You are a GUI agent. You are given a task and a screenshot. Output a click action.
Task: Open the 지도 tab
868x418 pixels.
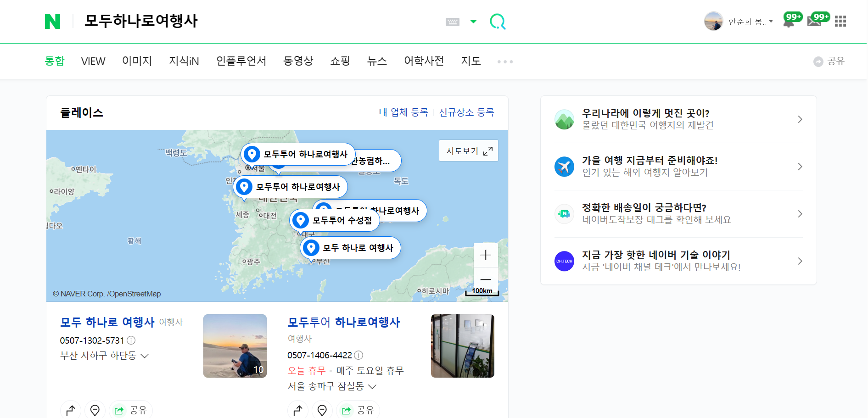click(x=471, y=61)
